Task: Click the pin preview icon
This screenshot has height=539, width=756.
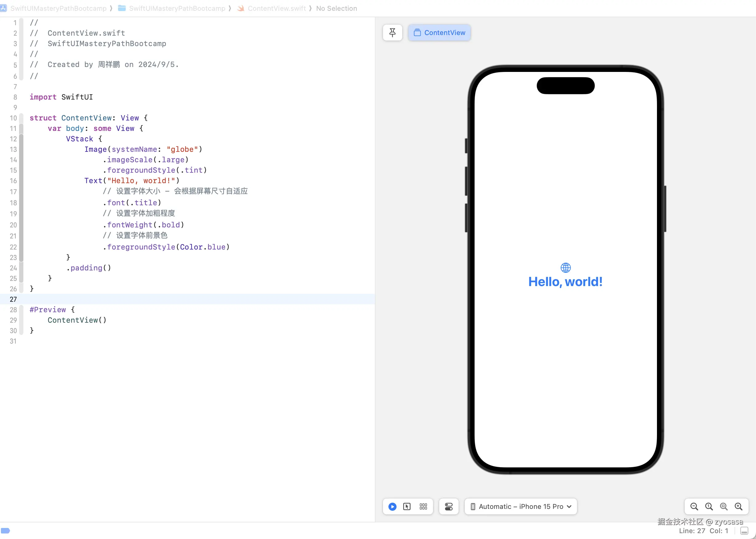Action: coord(392,33)
